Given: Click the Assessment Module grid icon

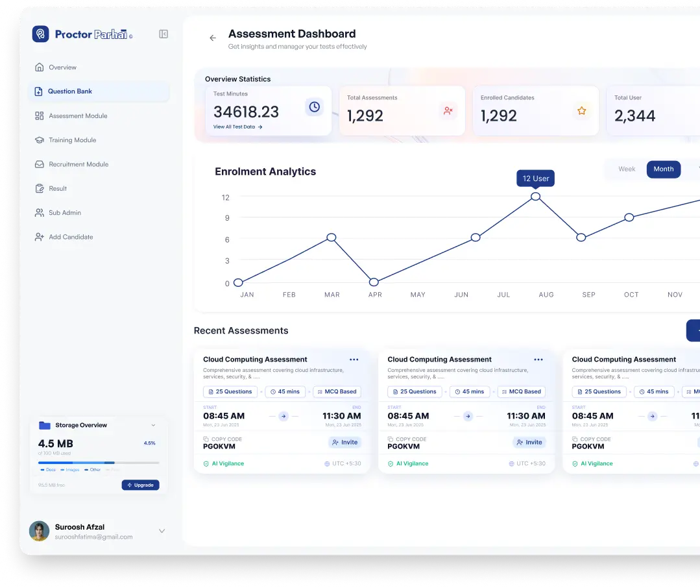Looking at the screenshot, I should pos(40,116).
